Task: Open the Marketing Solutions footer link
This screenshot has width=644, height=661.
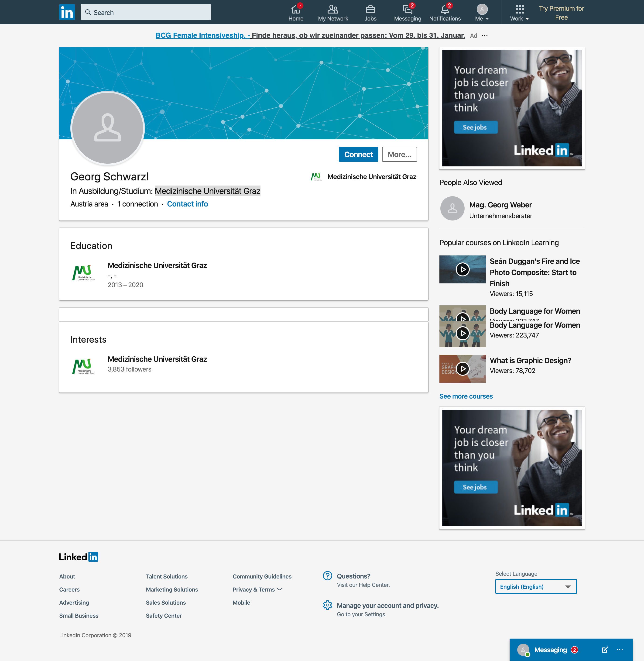Action: [x=172, y=590]
